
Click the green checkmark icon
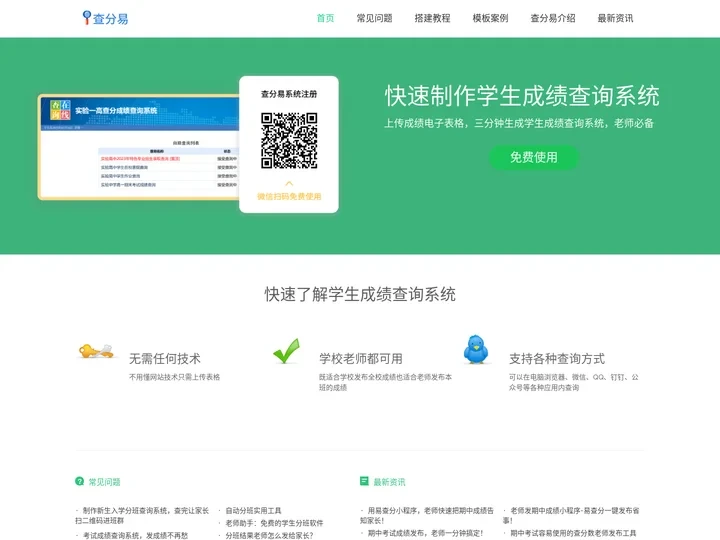click(286, 351)
